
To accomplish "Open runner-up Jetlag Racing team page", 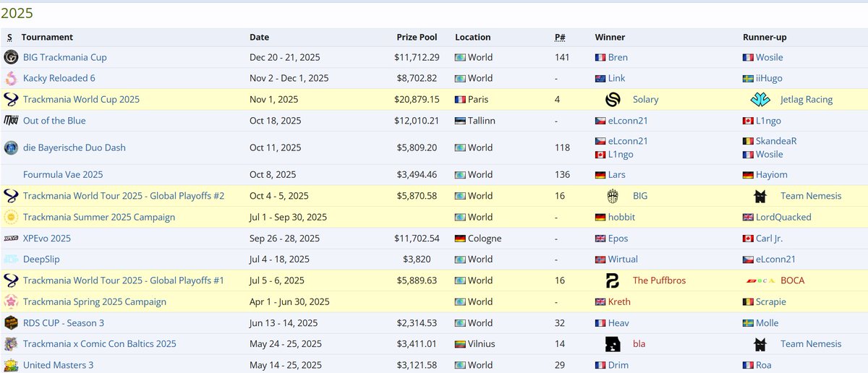I will pyautogui.click(x=807, y=99).
